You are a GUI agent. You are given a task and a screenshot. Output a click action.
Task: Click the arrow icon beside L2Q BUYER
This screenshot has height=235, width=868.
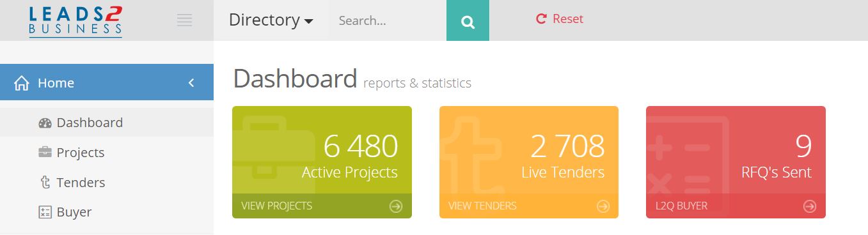(810, 206)
